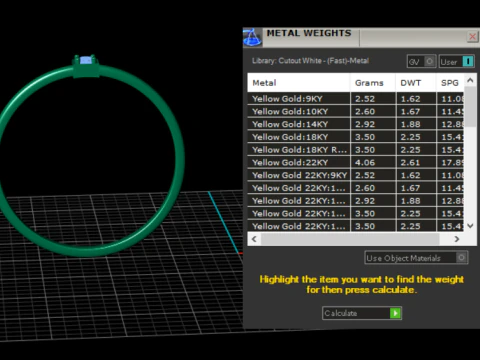The width and height of the screenshot is (480, 360).
Task: Select the Yellow Gold:18KY R... row
Action: click(355, 150)
